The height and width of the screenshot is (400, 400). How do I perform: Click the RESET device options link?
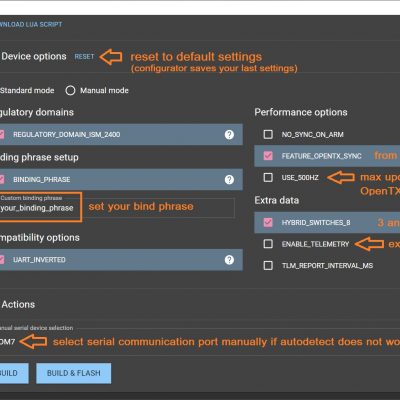click(x=84, y=57)
